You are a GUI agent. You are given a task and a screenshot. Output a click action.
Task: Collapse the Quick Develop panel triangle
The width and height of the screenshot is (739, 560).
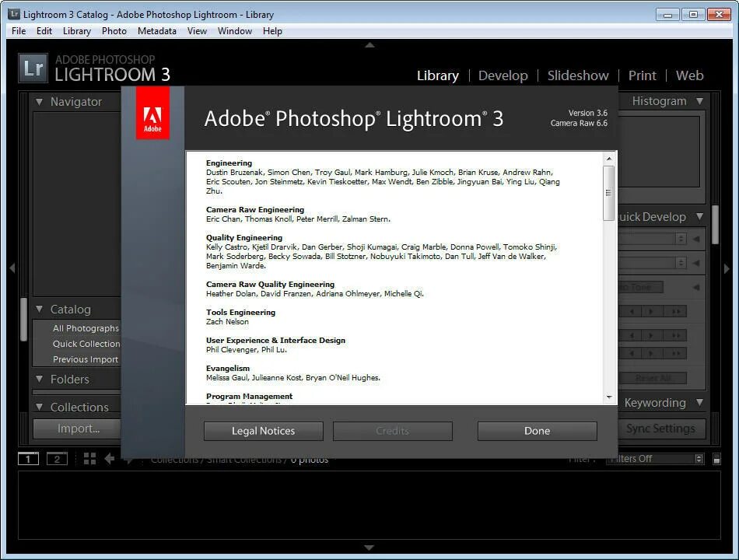[700, 216]
